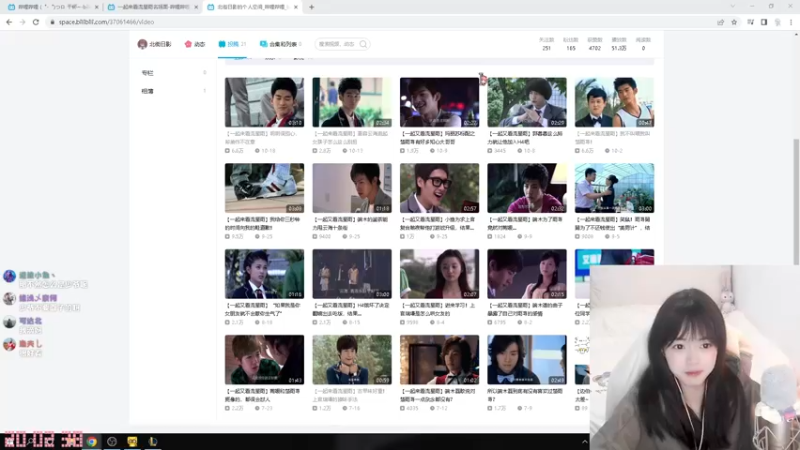Select the 投稿 tab

232,44
